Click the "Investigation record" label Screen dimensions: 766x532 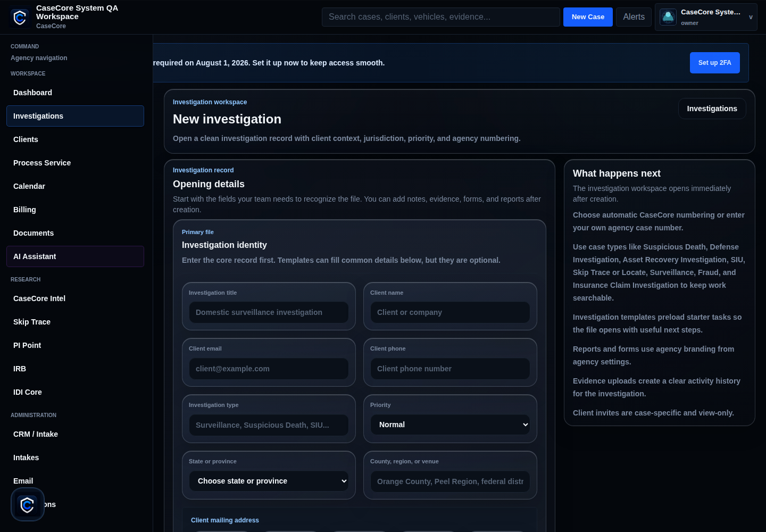[203, 170]
